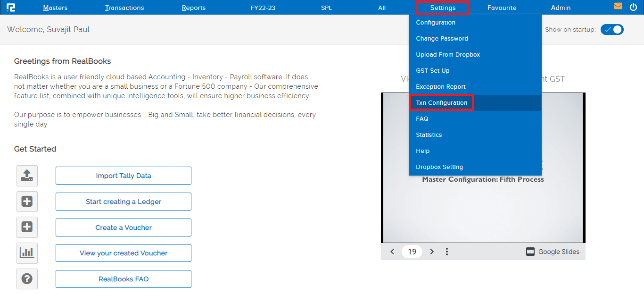Open the mail envelope icon
The height and width of the screenshot is (295, 644).
tap(618, 7)
